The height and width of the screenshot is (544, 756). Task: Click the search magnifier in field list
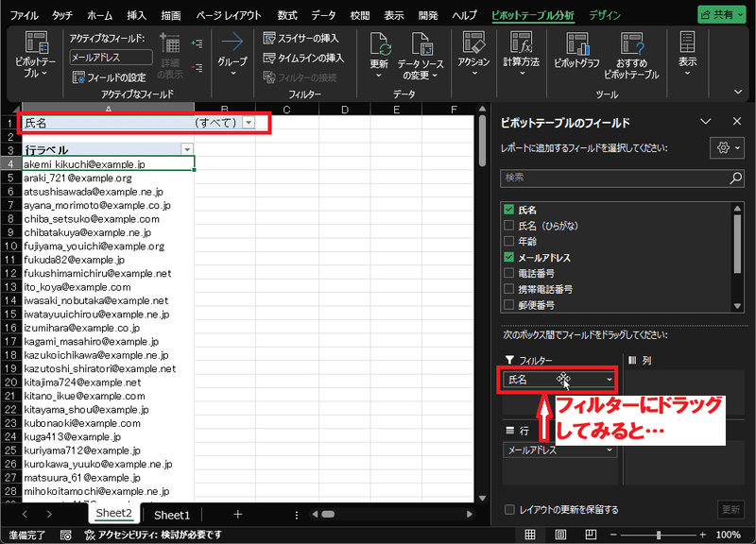pyautogui.click(x=736, y=178)
